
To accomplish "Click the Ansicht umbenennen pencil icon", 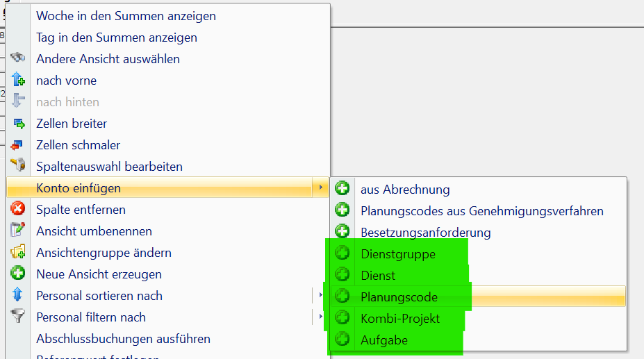I will [x=18, y=231].
